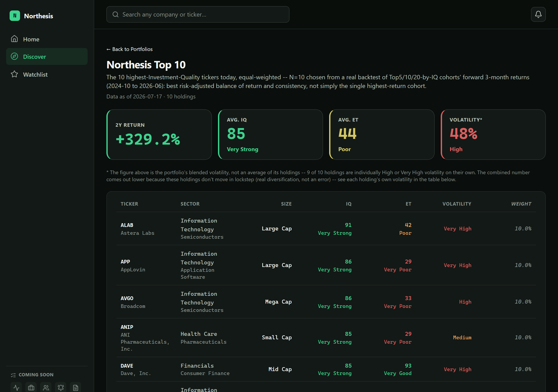Click the Discover compass icon

point(14,56)
